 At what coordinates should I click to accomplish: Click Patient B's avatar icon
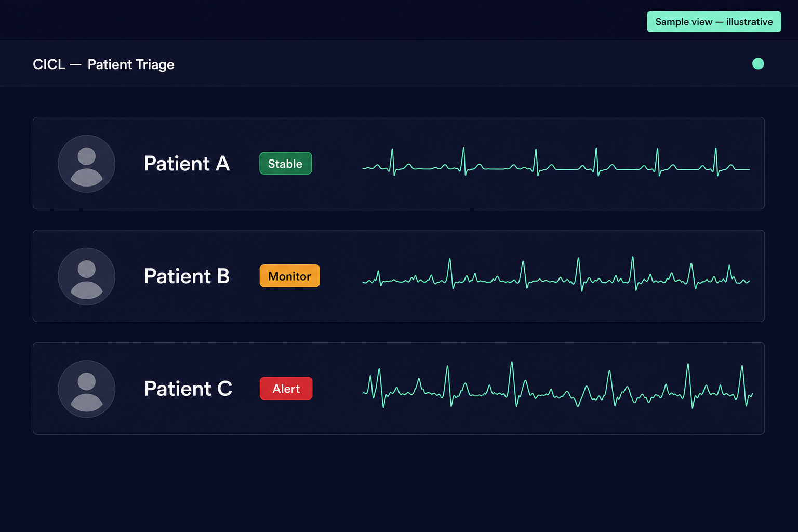[86, 276]
